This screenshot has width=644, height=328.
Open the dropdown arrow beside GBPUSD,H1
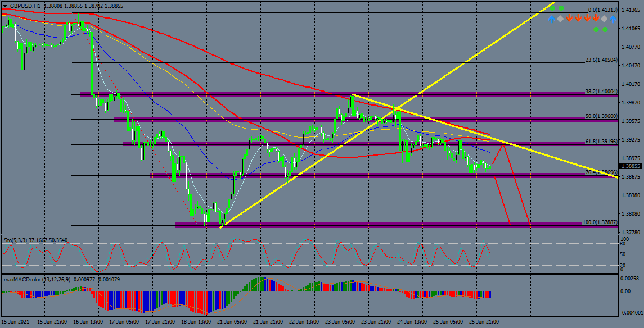pyautogui.click(x=4, y=6)
